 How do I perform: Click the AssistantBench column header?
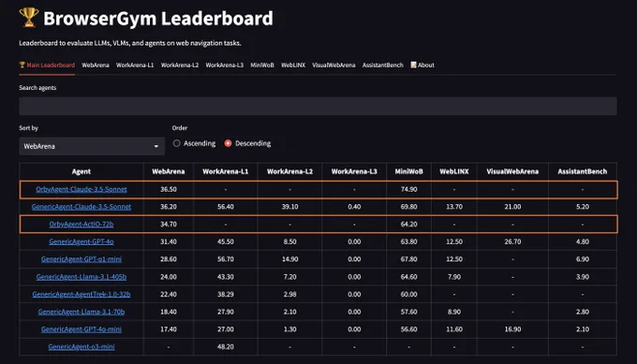[x=583, y=171]
